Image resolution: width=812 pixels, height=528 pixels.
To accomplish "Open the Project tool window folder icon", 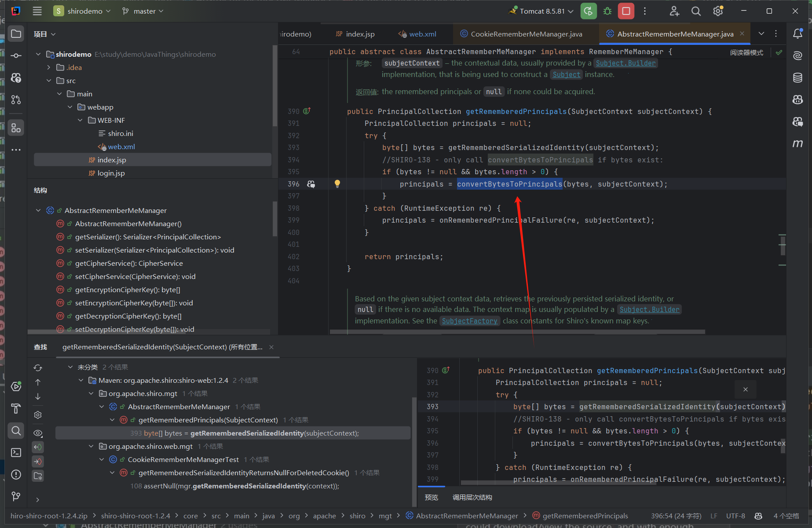I will [x=16, y=34].
